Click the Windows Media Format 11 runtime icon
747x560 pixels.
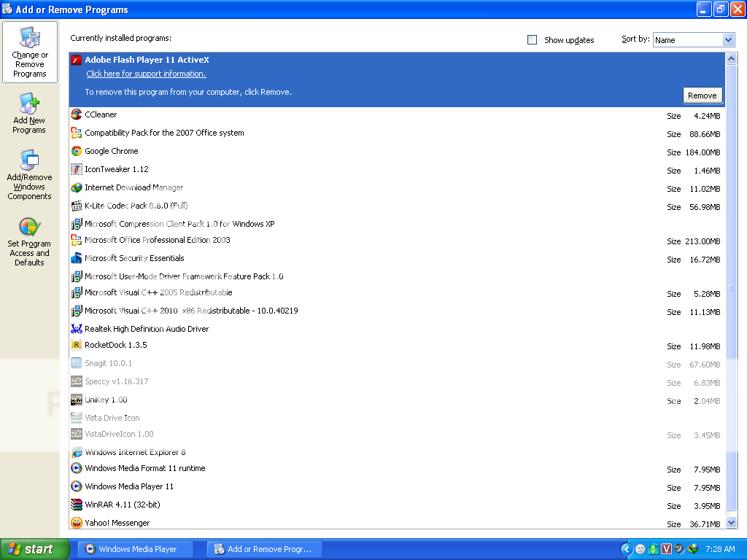[76, 468]
